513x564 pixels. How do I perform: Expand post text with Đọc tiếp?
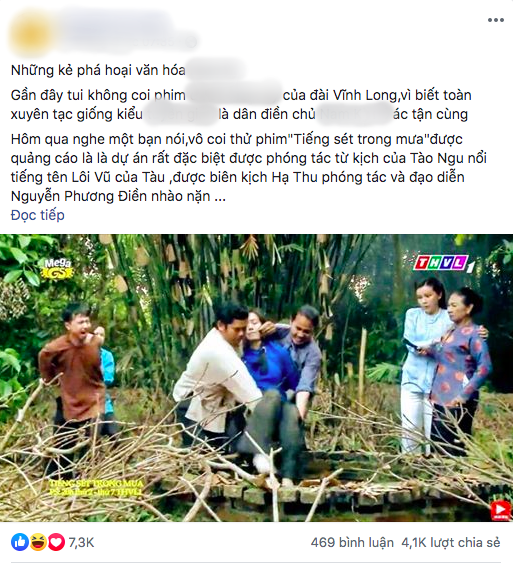coord(38,215)
